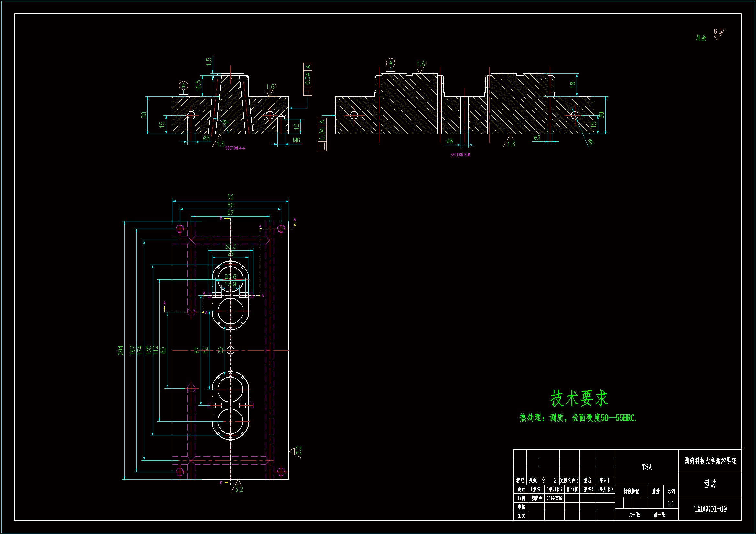Select the SECTION A-A label
The height and width of the screenshot is (534, 756).
pyautogui.click(x=235, y=148)
